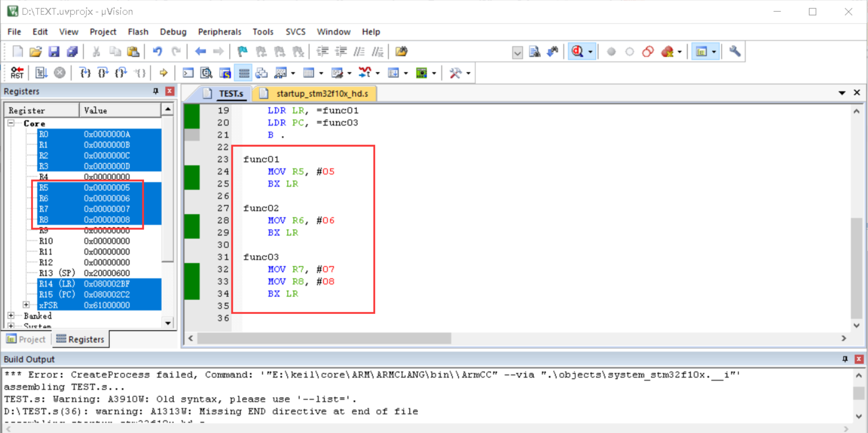The height and width of the screenshot is (433, 868).
Task: Navigate backwards with blue arrow
Action: [200, 51]
